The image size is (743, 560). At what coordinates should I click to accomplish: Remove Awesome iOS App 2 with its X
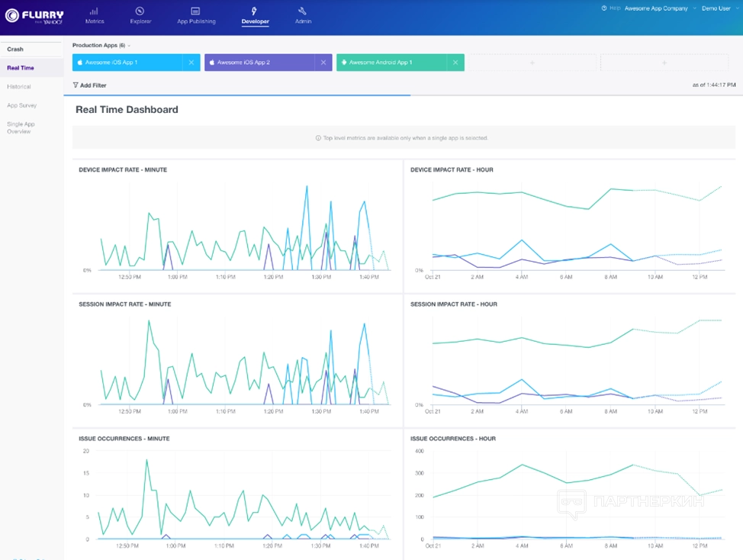323,63
